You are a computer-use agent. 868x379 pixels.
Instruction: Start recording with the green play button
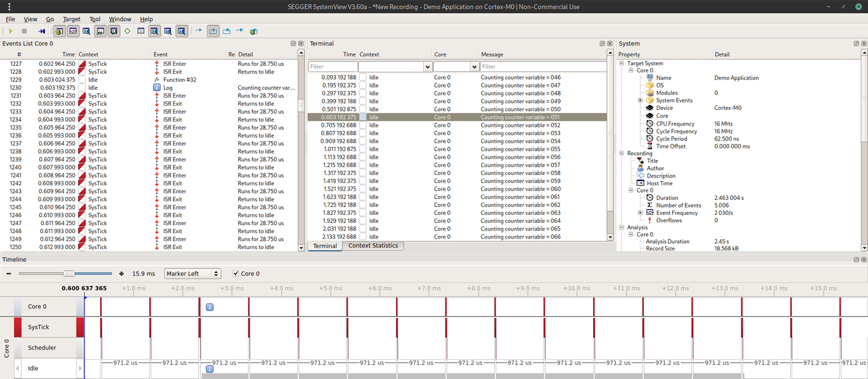pos(10,31)
